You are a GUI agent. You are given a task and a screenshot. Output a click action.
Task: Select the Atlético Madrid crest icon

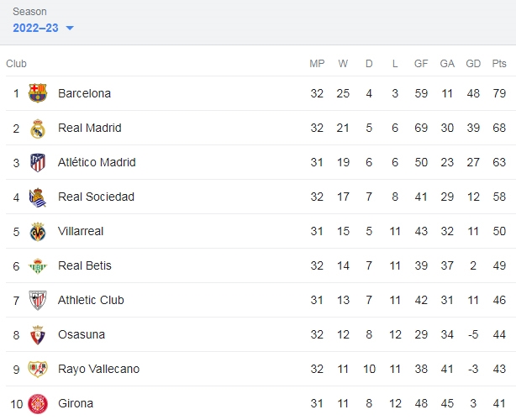tap(38, 162)
